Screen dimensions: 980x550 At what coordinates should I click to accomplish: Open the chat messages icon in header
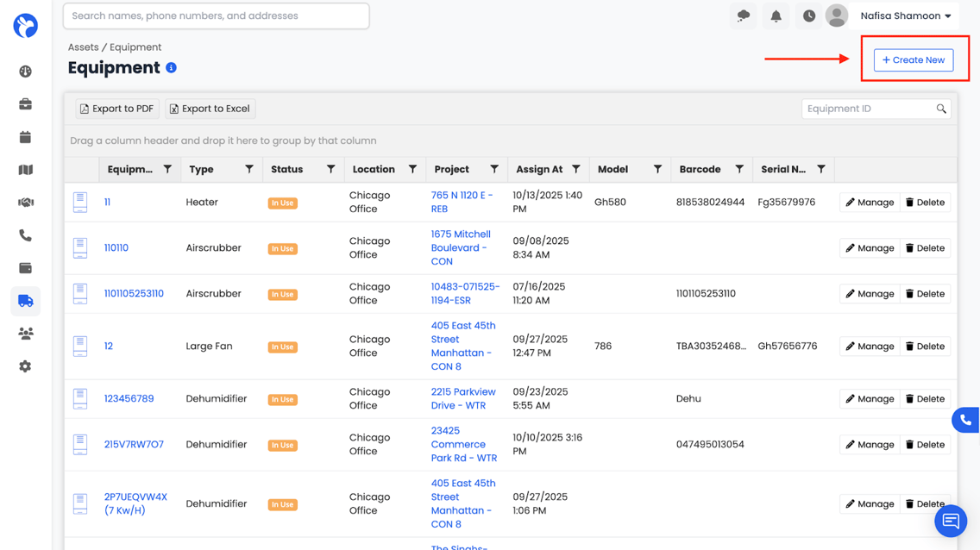[x=743, y=16]
